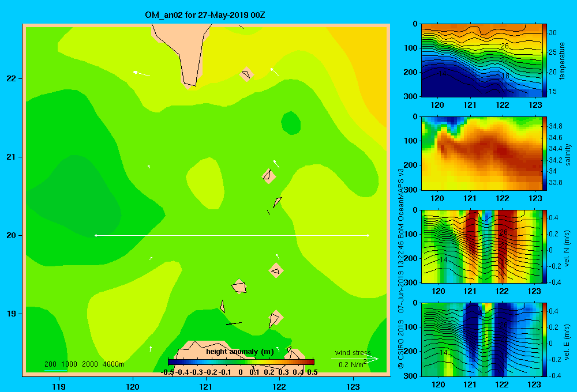
Task: Click the 'wind stress' legend label
Action: click(x=353, y=352)
